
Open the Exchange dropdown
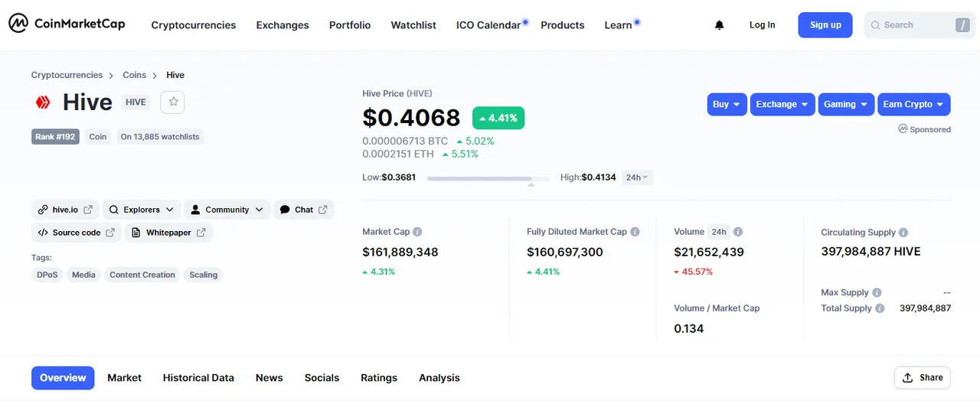[x=782, y=104]
